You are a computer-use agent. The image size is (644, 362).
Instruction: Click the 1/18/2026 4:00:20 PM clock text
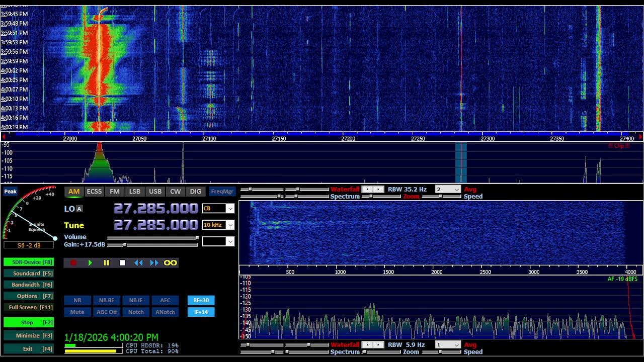[x=111, y=337]
